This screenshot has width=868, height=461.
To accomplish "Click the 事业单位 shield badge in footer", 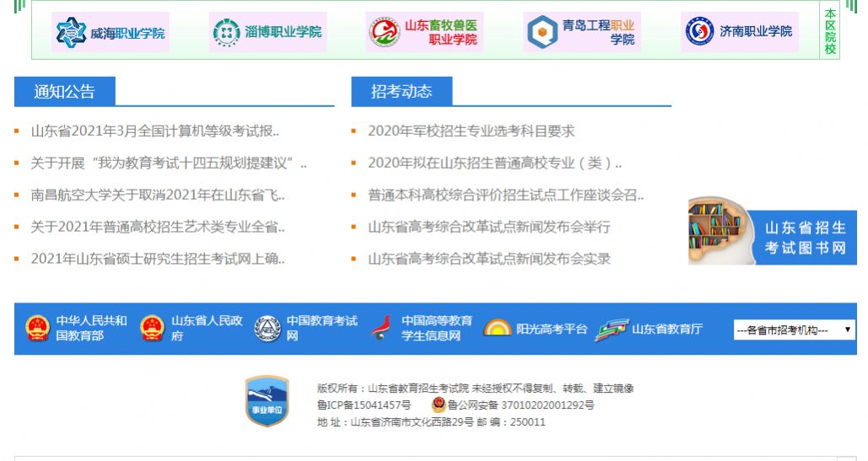I will 267,401.
